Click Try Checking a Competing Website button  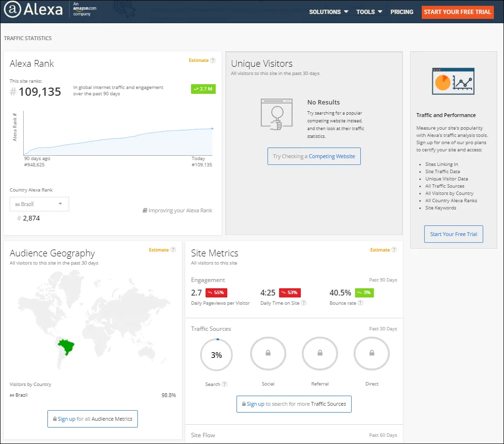[x=314, y=156]
